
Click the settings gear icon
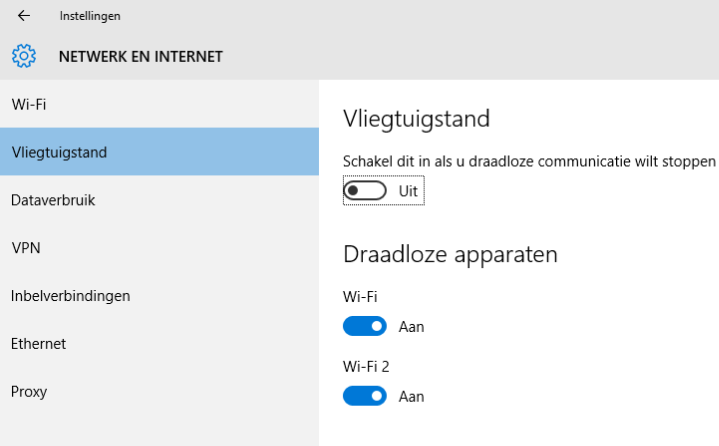coord(24,56)
